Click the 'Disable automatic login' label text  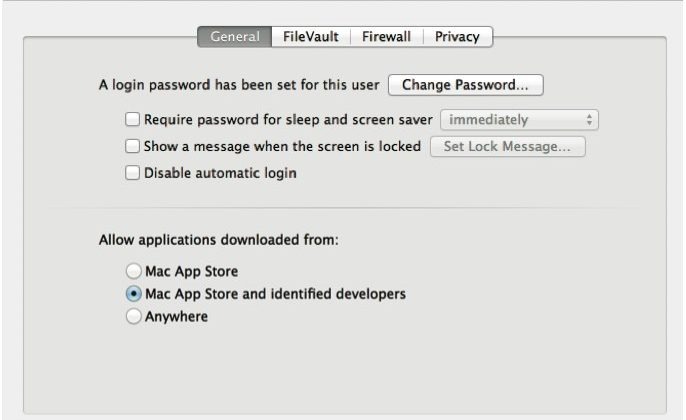[220, 172]
